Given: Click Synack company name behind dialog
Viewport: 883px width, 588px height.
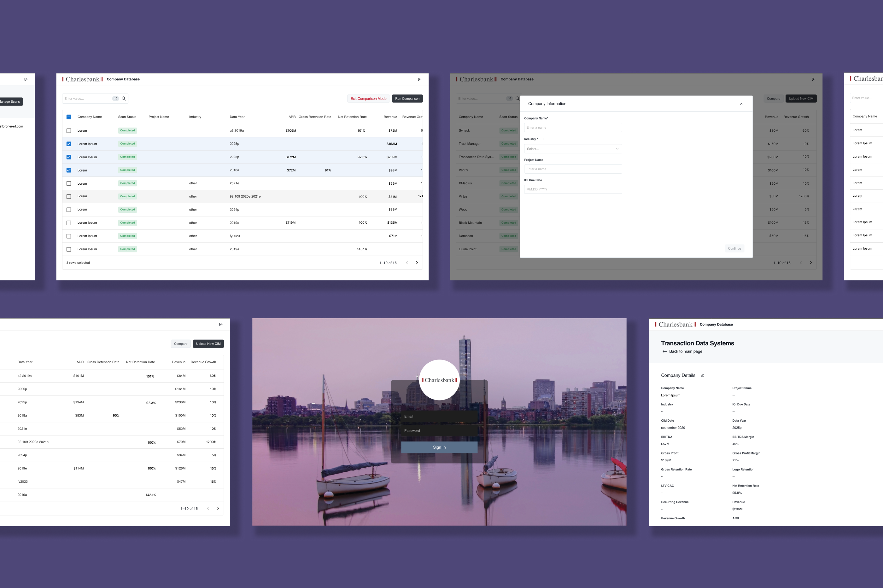Looking at the screenshot, I should 464,131.
